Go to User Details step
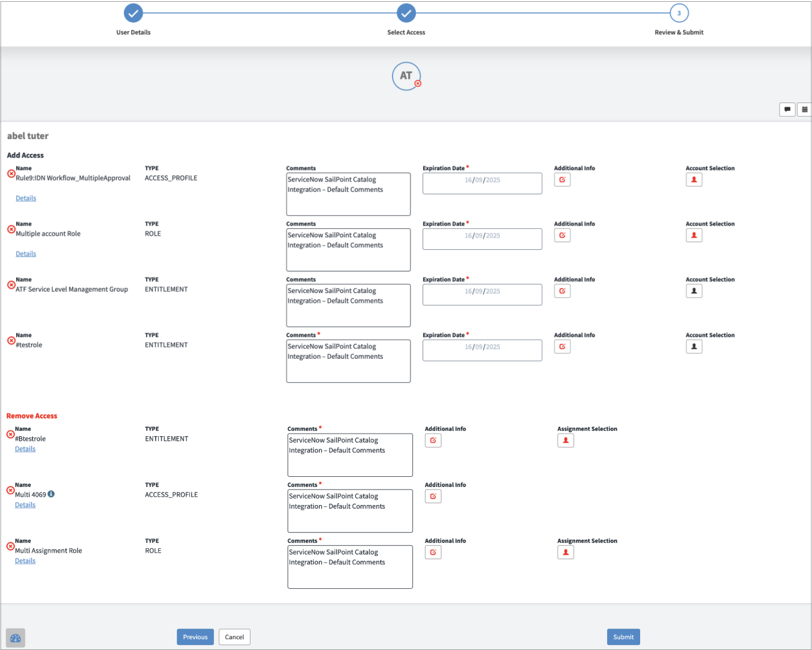The height and width of the screenshot is (650, 812). pyautogui.click(x=133, y=13)
